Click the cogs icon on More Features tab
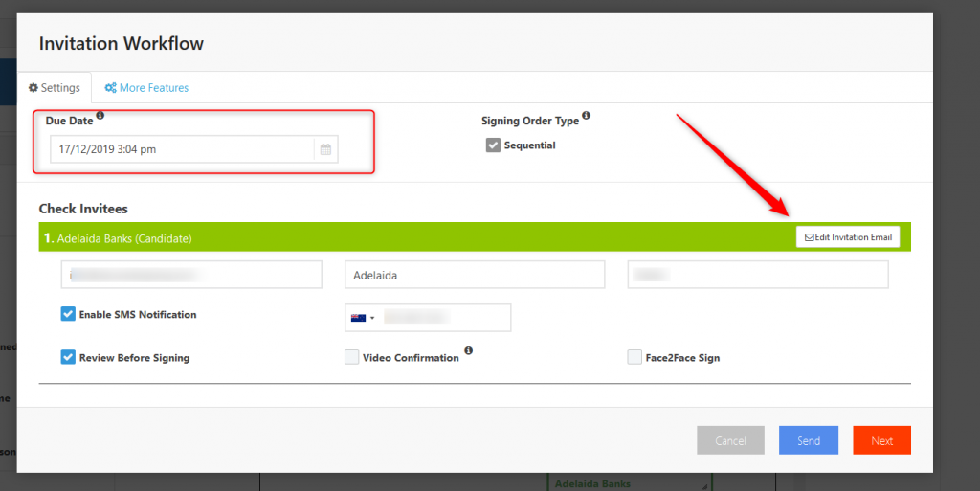Viewport: 980px width, 491px height. [111, 88]
